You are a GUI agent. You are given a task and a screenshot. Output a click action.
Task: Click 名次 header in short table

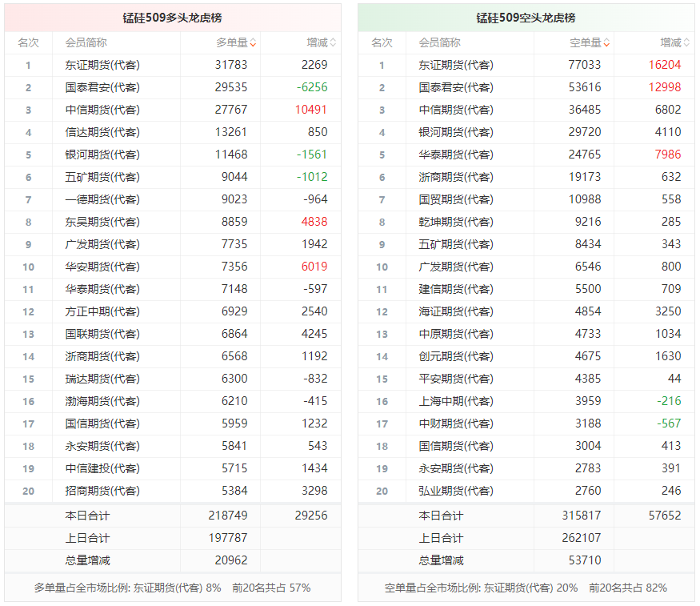click(382, 43)
